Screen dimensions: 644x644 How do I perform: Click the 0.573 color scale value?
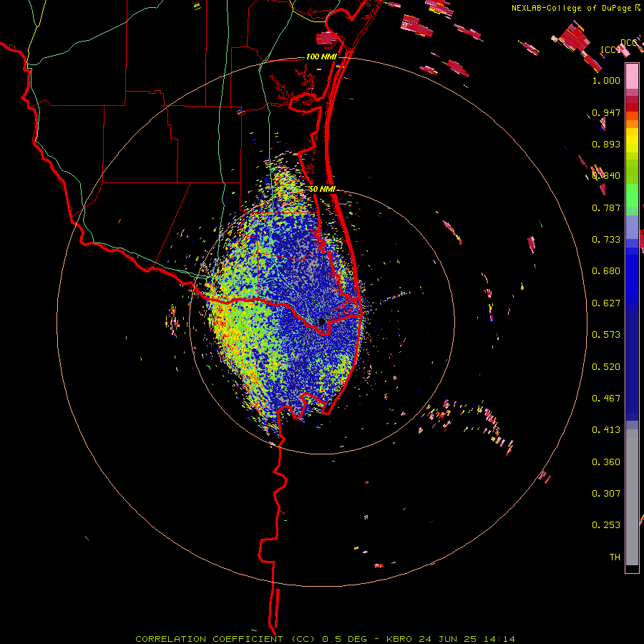pyautogui.click(x=606, y=335)
